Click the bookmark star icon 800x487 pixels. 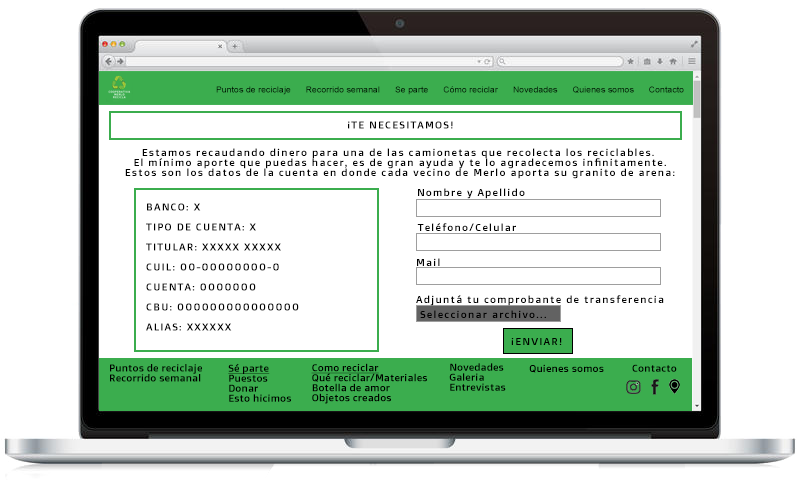[x=631, y=62]
